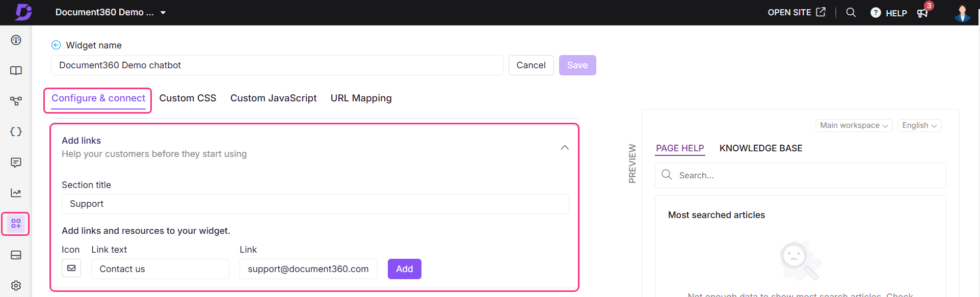Click the search icon in preview panel
Screen dimensions: 980x297
point(667,175)
